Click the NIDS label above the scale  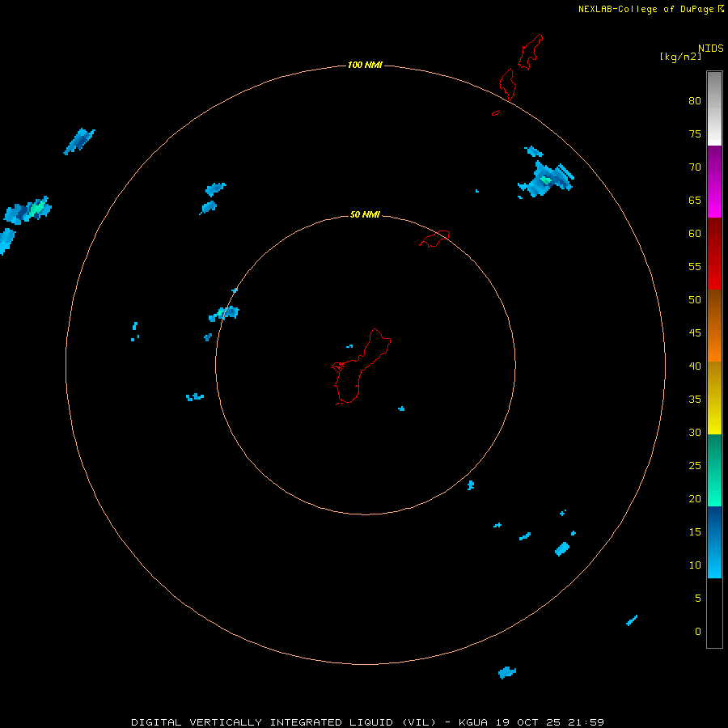(711, 49)
